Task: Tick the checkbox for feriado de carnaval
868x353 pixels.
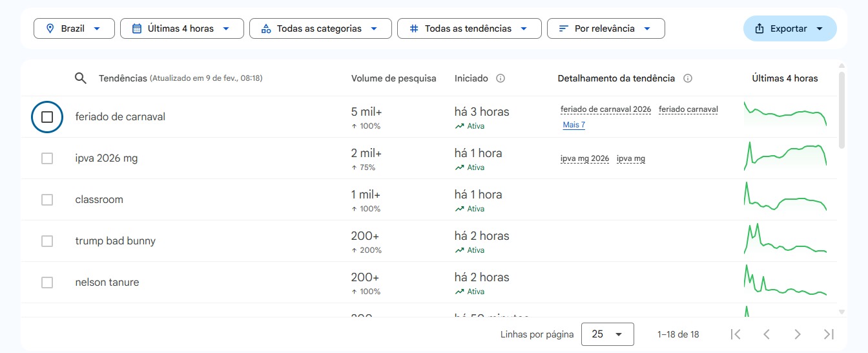Action: point(47,117)
